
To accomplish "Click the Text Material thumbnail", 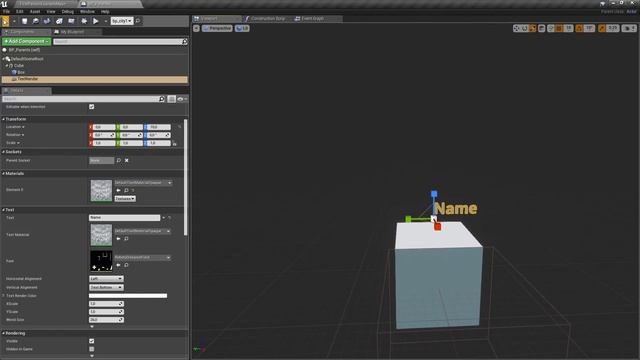I will [101, 235].
